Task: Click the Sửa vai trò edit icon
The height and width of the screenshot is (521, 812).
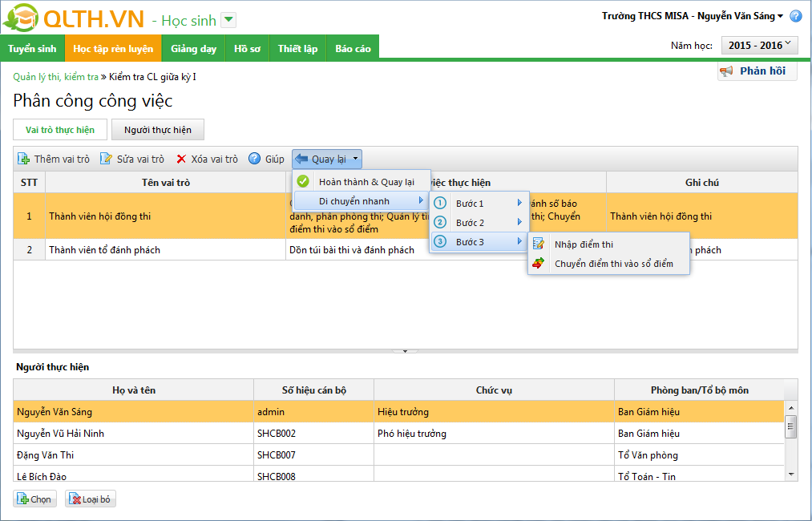Action: [x=106, y=160]
